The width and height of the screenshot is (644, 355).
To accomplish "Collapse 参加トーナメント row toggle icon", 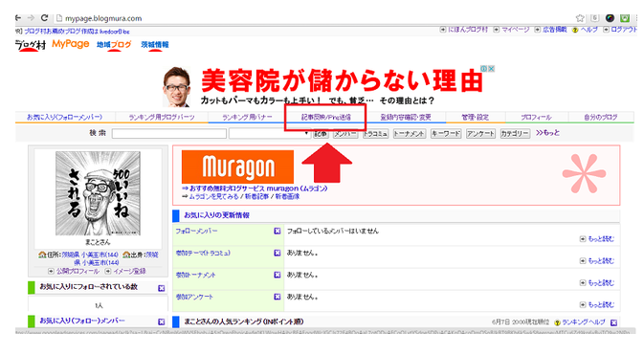I will point(278,275).
